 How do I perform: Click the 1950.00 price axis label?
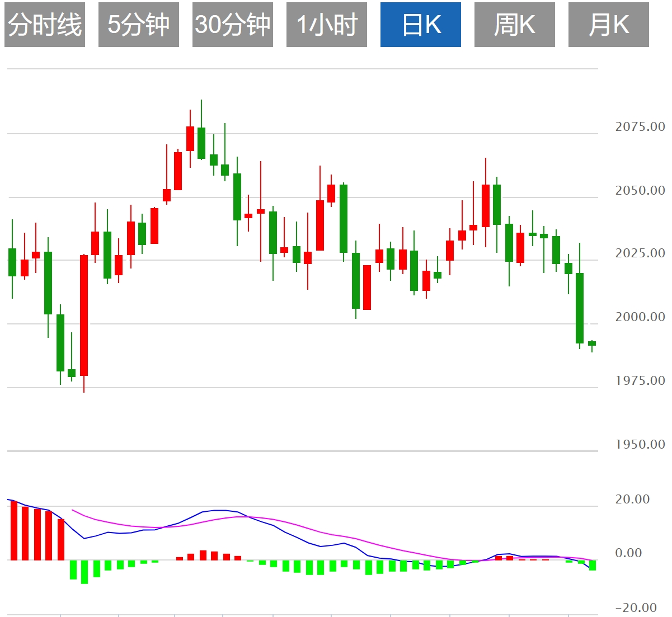[x=640, y=445]
